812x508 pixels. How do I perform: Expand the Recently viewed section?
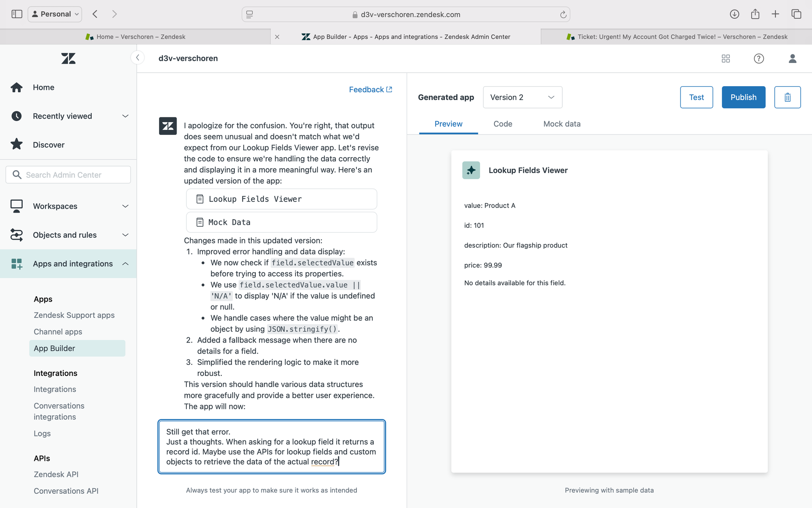click(x=68, y=116)
